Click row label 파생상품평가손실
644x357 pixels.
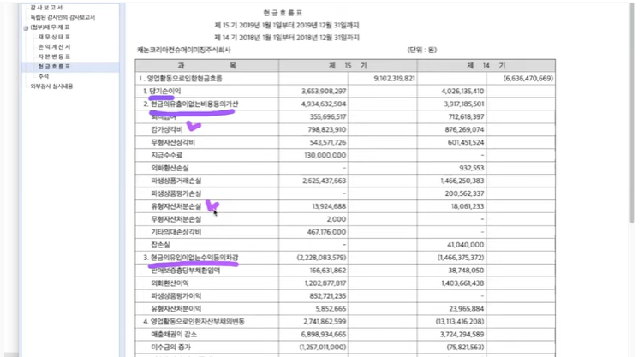click(x=176, y=193)
